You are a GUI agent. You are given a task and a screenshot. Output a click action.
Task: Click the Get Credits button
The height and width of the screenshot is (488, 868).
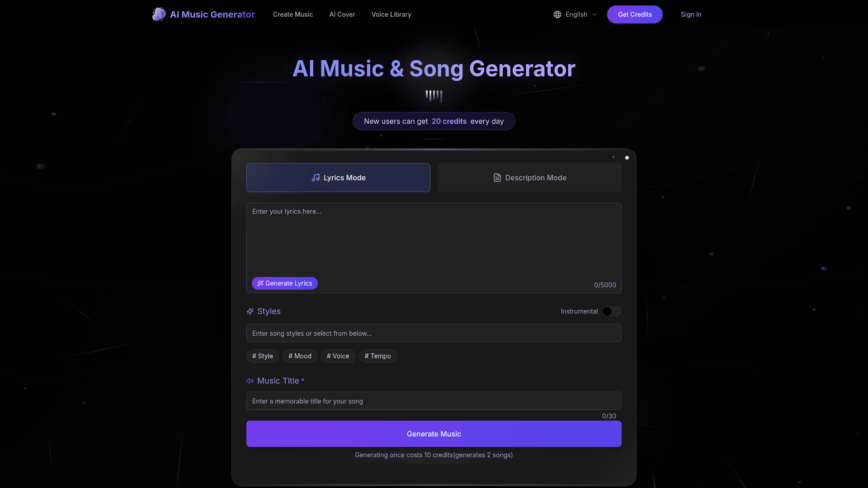pos(635,14)
